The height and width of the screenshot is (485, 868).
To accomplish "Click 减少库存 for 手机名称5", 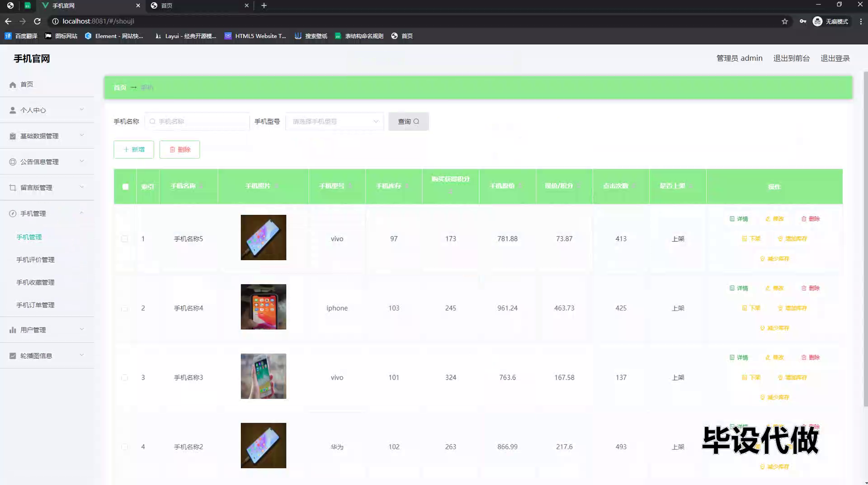I will click(774, 259).
